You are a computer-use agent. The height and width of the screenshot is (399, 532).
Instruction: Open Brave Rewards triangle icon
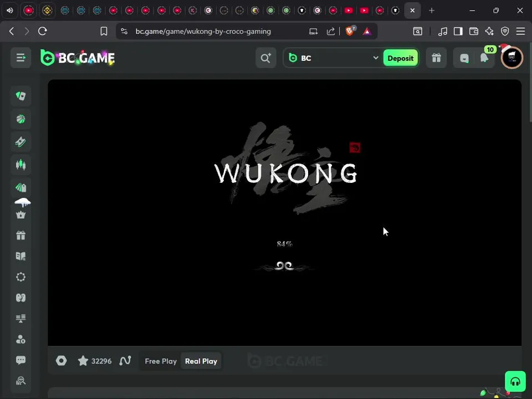pos(367,31)
